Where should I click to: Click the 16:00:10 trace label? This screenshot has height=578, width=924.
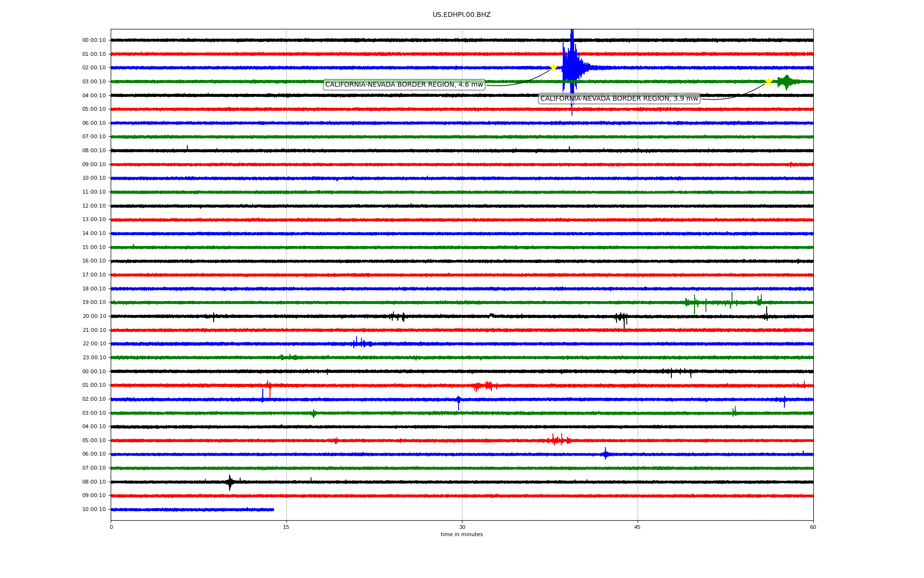click(x=94, y=261)
